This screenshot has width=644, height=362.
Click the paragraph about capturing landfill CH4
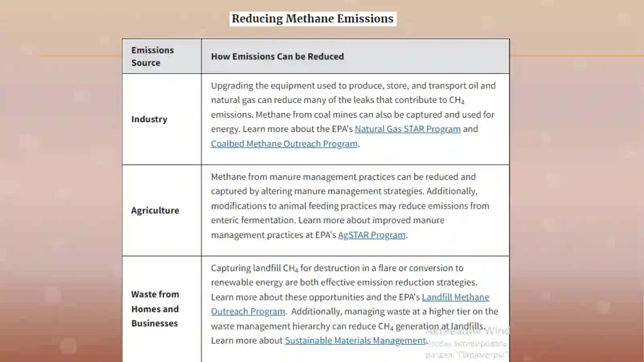(x=354, y=304)
